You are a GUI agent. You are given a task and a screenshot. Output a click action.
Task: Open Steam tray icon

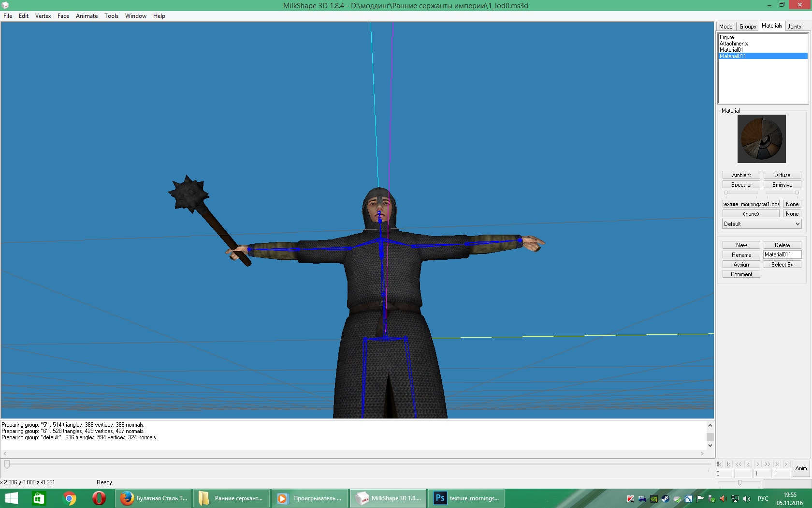665,499
